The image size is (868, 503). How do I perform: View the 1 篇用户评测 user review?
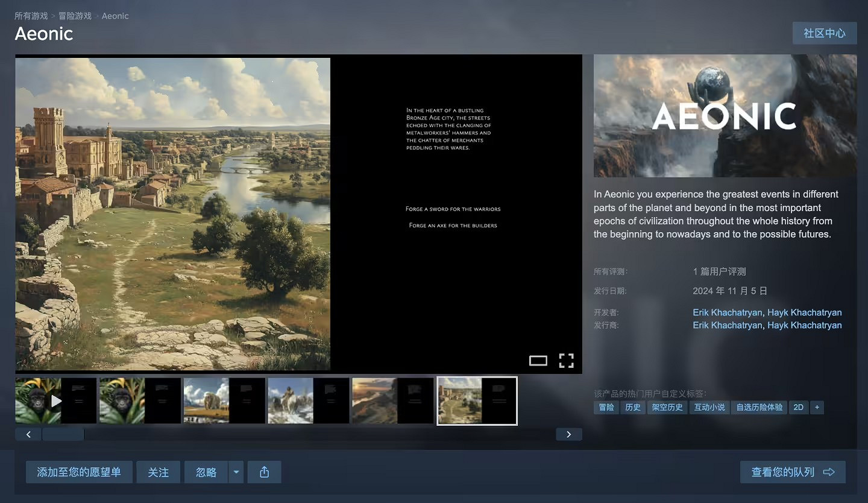pyautogui.click(x=720, y=271)
